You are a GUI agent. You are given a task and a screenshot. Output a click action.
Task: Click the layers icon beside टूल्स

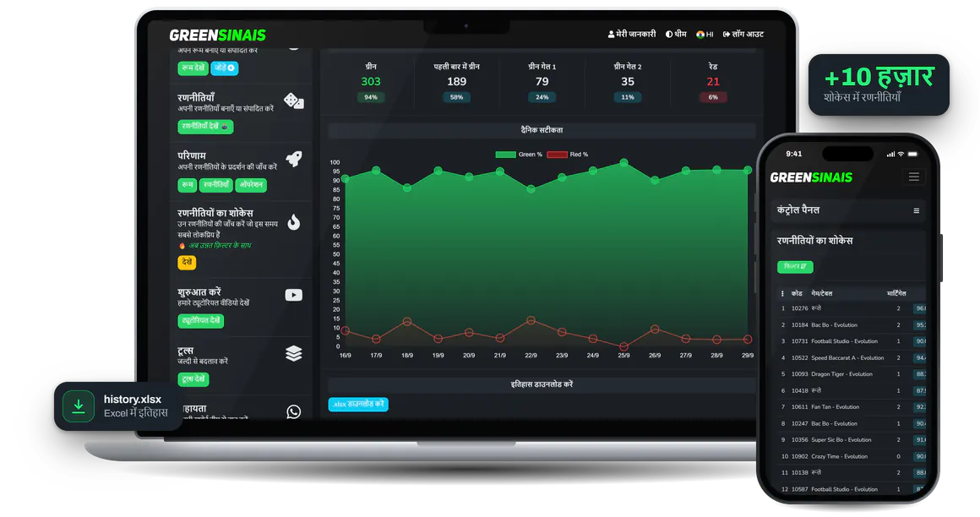pyautogui.click(x=294, y=353)
